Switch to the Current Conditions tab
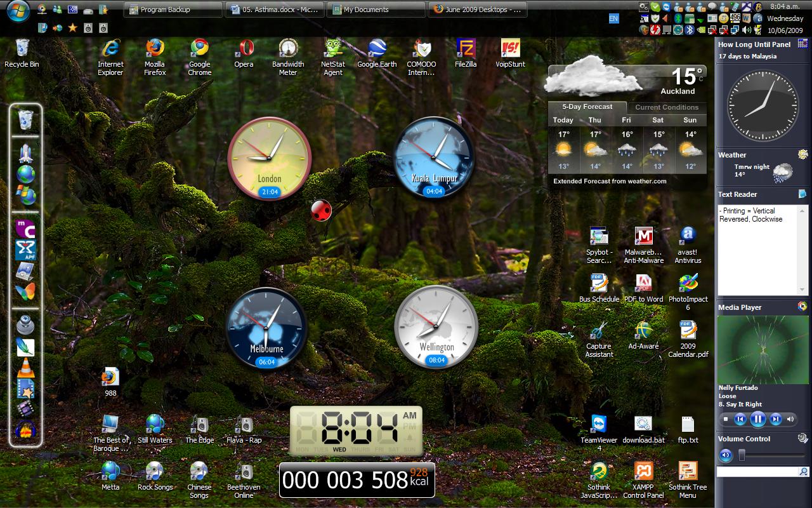Screen dimensions: 812x508 coord(666,107)
